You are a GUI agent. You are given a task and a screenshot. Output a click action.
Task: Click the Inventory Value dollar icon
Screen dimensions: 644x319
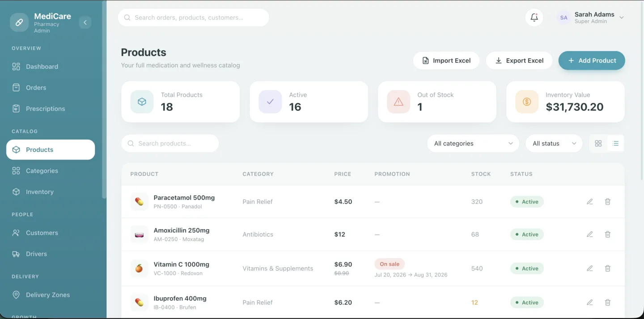[x=527, y=102]
